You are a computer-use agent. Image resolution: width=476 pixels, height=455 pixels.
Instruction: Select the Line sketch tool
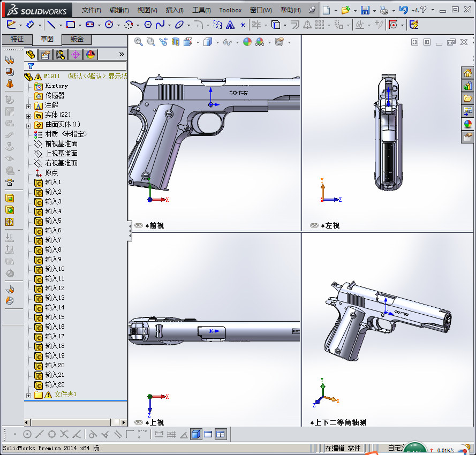click(51, 25)
